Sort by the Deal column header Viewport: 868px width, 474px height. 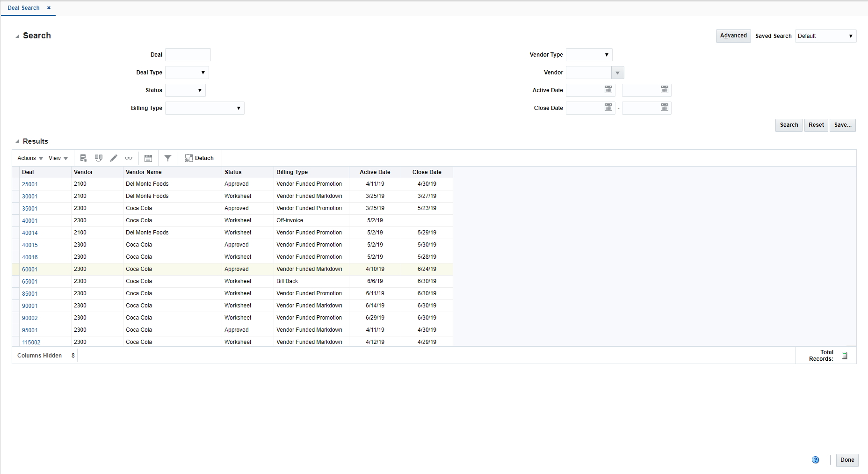pyautogui.click(x=45, y=172)
